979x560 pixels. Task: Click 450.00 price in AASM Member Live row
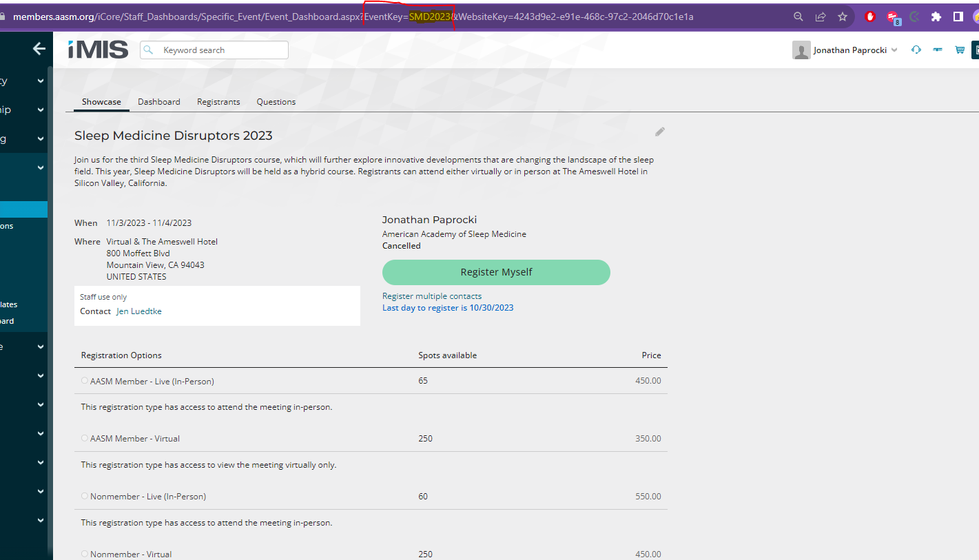(648, 381)
